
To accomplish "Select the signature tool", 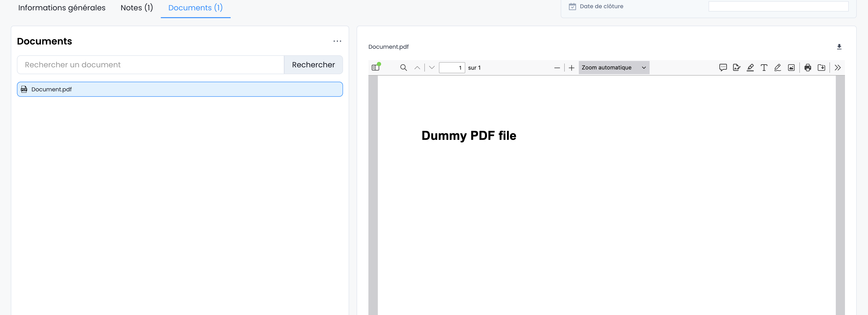I will [737, 68].
